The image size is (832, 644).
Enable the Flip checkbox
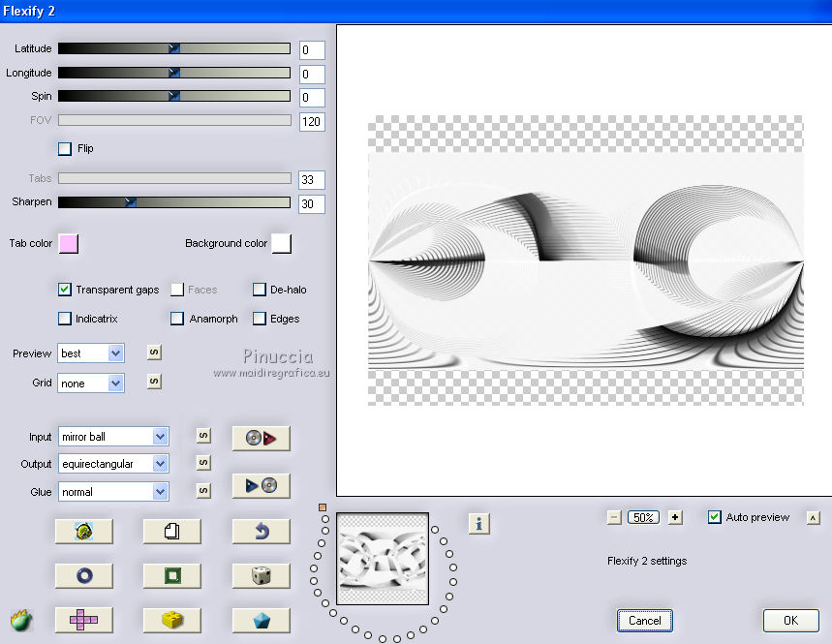(x=65, y=148)
